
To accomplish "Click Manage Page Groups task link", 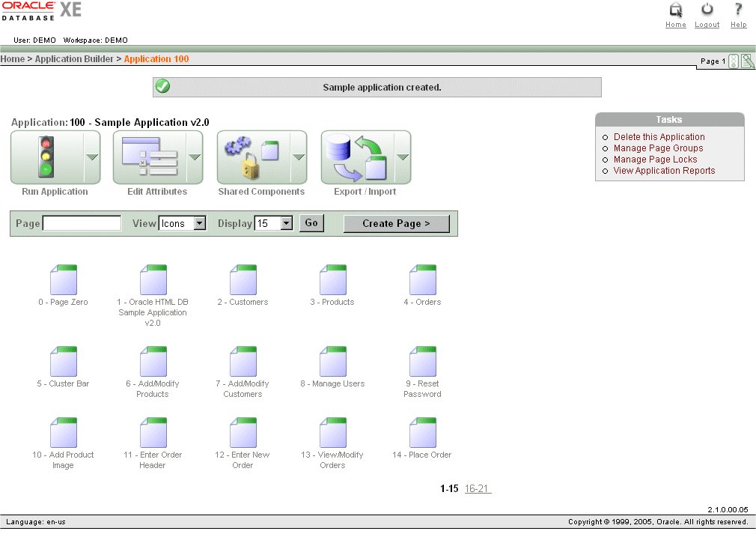I will 658,148.
